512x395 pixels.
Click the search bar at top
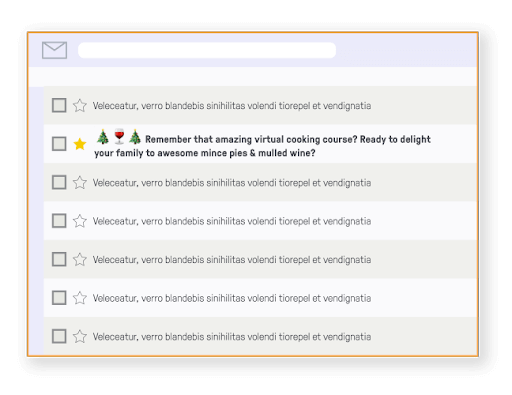(207, 50)
